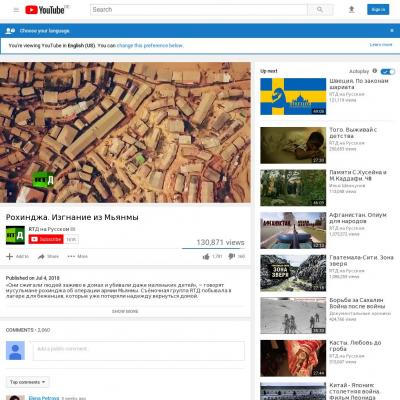The width and height of the screenshot is (400, 400).
Task: Open the change this preference link
Action: coord(150,45)
